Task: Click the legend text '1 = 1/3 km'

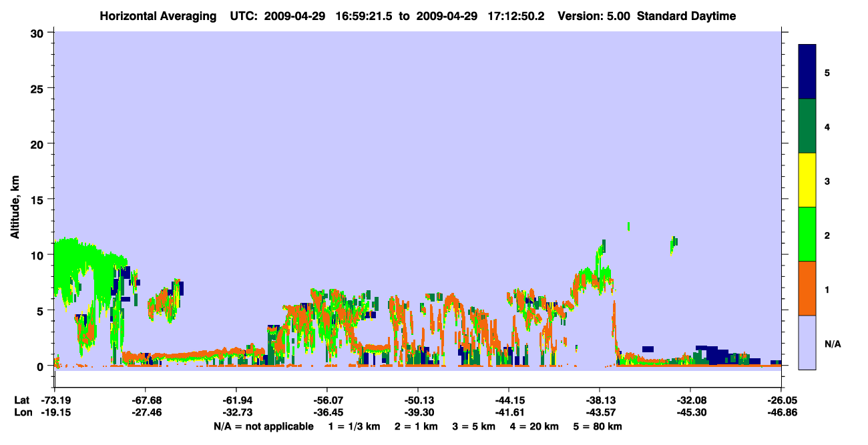Action: tap(353, 426)
